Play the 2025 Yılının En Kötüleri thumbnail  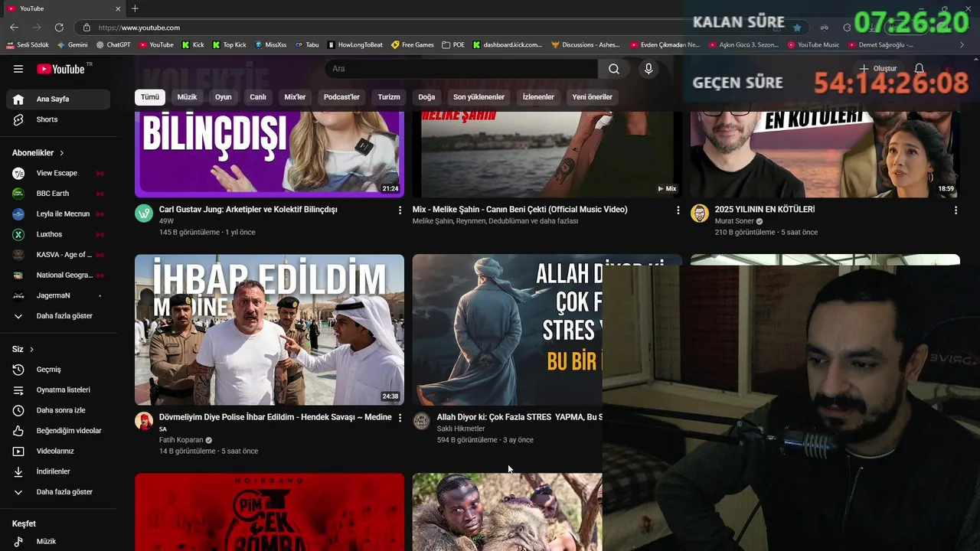pos(825,155)
